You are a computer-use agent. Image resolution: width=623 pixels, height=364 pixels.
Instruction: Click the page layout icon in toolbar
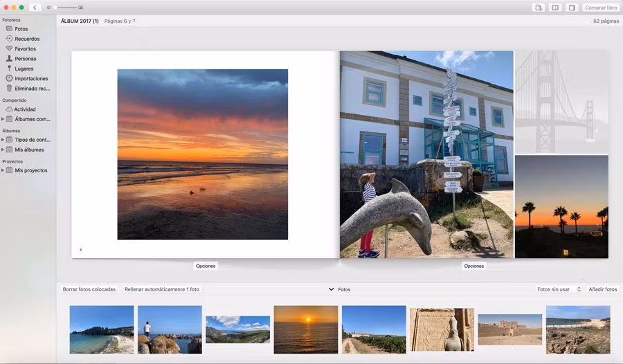pos(555,8)
